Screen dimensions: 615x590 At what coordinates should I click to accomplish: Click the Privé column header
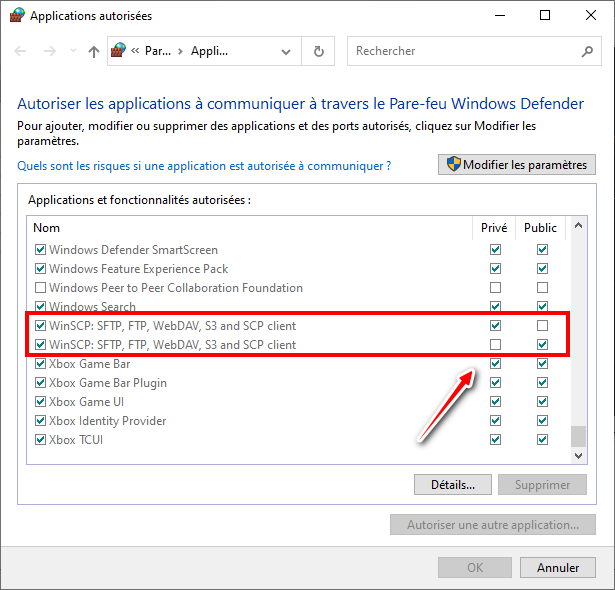pos(494,228)
